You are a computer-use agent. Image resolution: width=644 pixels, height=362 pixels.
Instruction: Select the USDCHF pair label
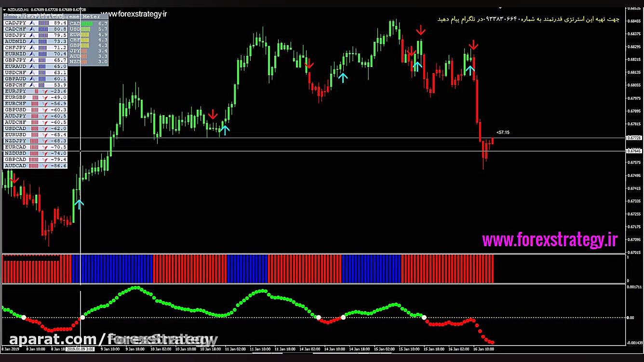tap(15, 73)
